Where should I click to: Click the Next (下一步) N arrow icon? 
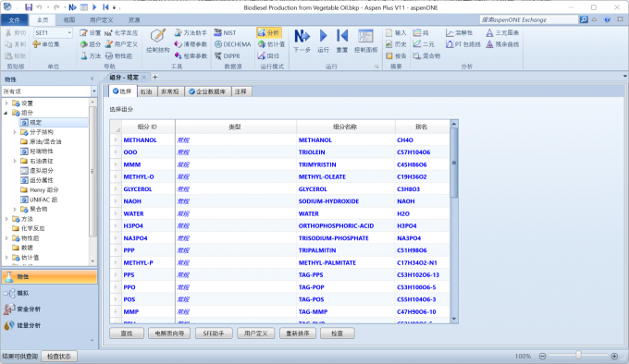[x=302, y=36]
